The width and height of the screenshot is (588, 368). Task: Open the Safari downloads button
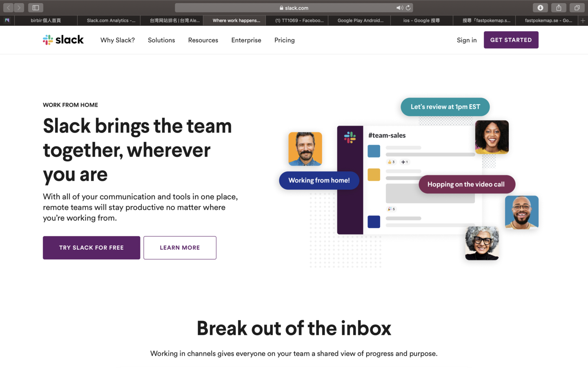(x=540, y=7)
